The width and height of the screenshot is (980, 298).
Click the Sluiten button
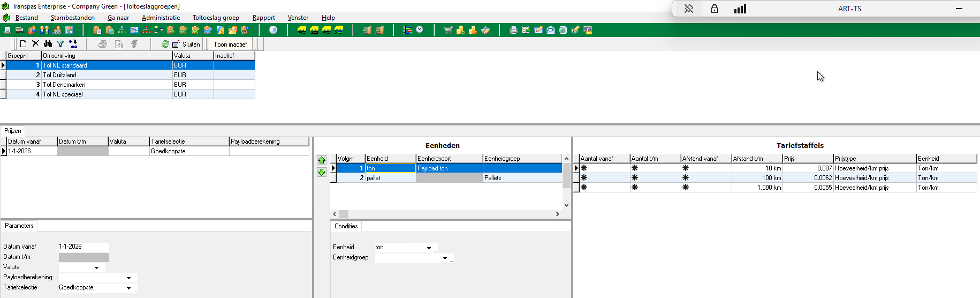point(186,44)
